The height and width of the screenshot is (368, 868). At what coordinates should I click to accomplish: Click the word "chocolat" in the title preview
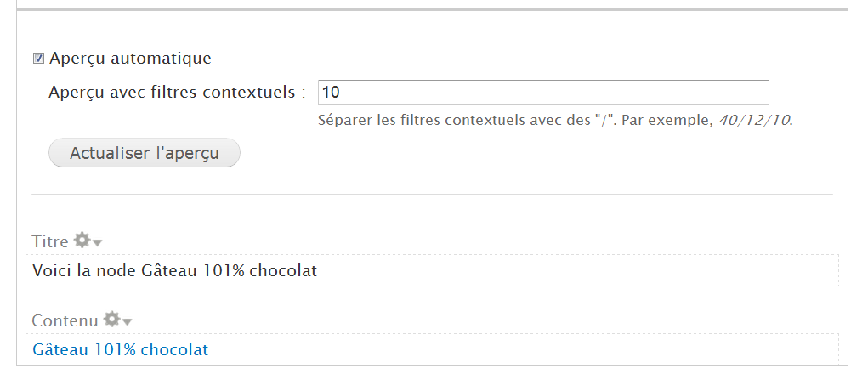[286, 271]
